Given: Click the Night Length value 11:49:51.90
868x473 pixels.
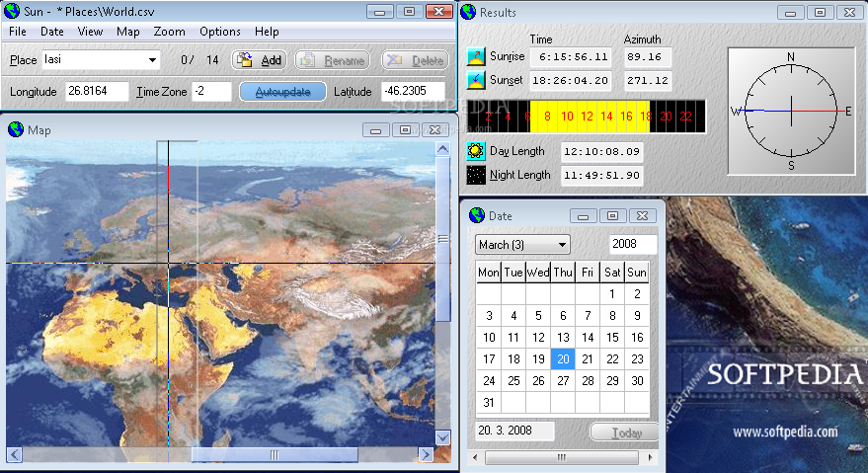Looking at the screenshot, I should 601,176.
